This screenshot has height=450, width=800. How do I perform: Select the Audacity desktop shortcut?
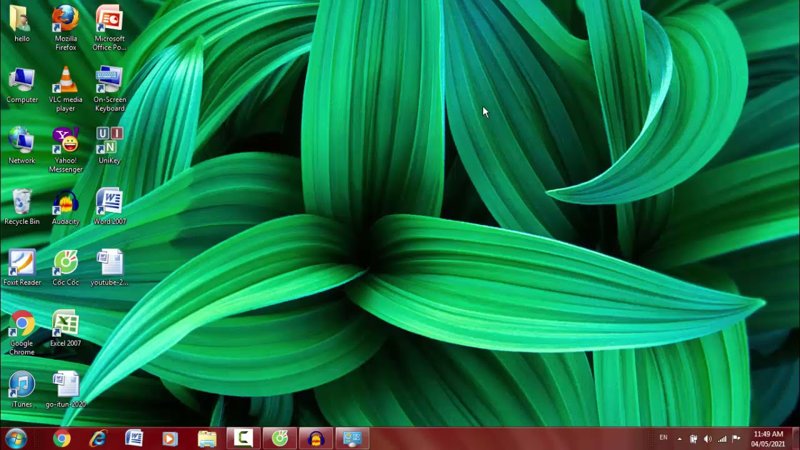coord(65,207)
